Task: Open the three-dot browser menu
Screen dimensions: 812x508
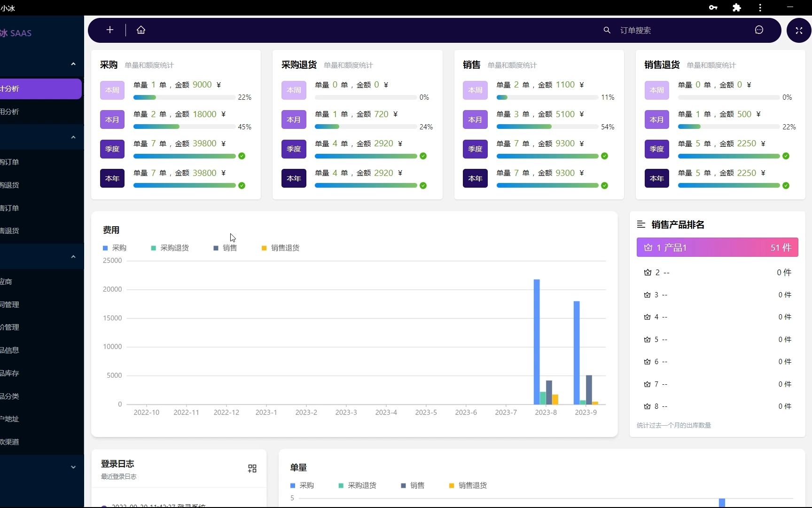Action: [x=760, y=8]
